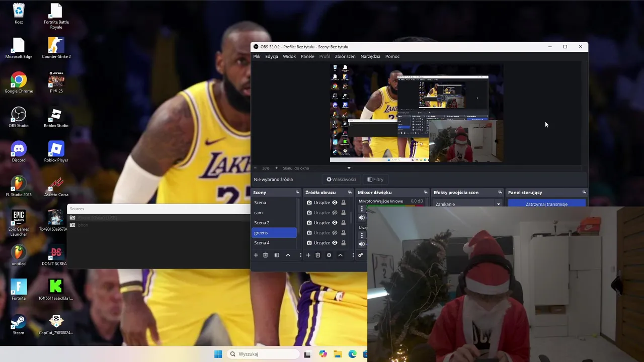Screen dimensions: 644x362
Task: Open the Steam desktop icon
Action: click(x=19, y=324)
